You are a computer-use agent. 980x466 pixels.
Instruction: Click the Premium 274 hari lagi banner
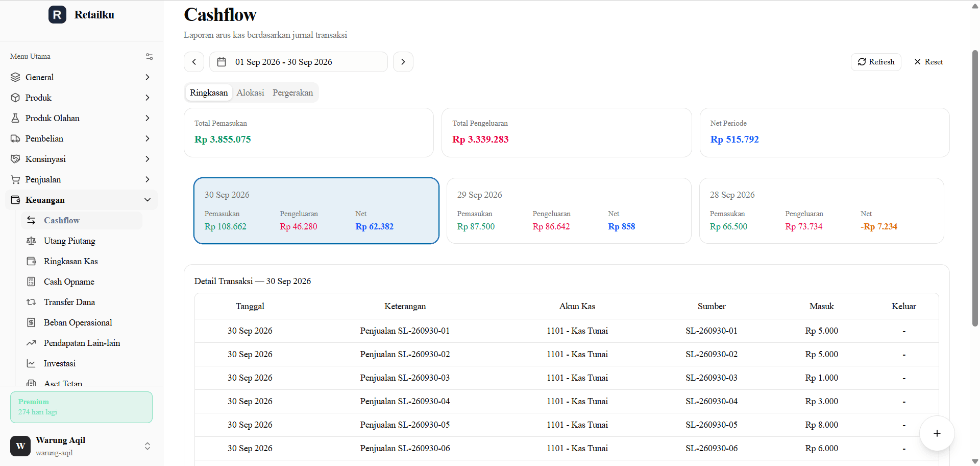click(81, 407)
